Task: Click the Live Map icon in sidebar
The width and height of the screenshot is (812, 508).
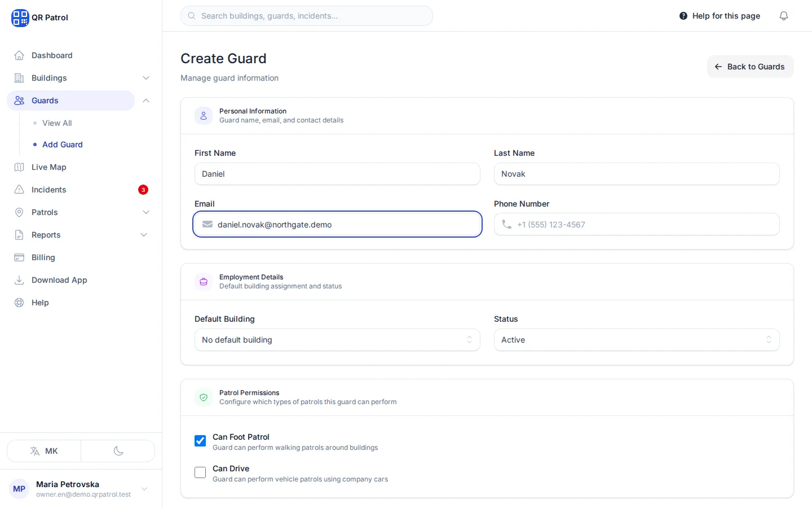Action: tap(19, 167)
